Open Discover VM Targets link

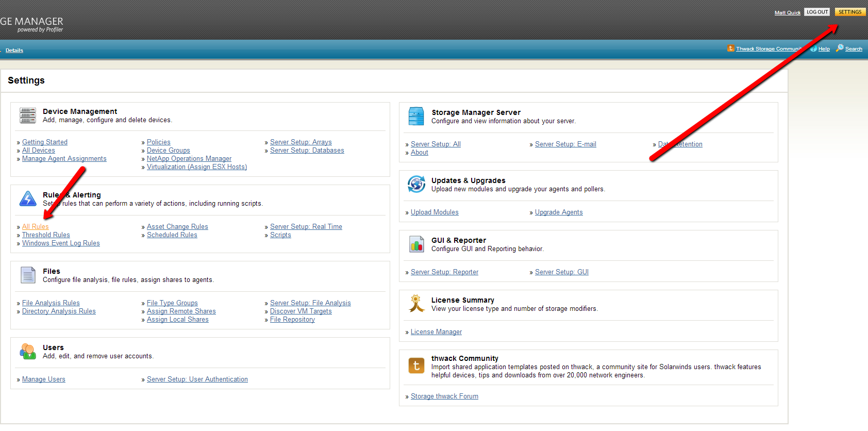pos(301,311)
